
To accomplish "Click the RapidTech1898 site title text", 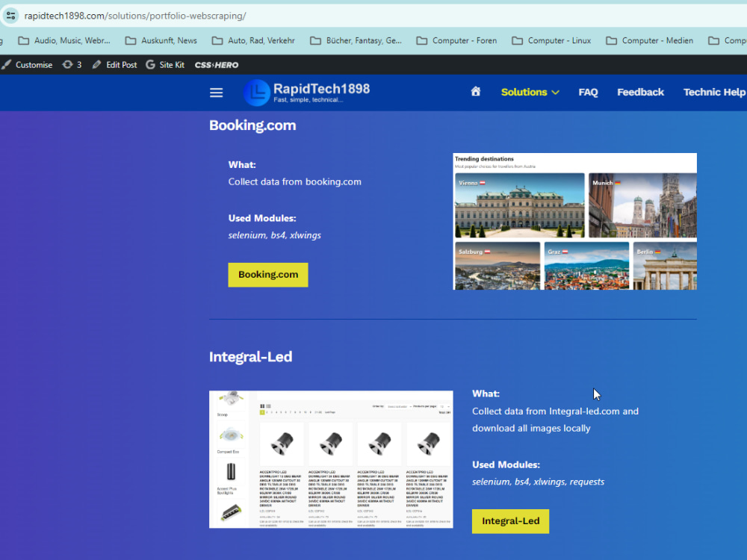I will [x=321, y=89].
